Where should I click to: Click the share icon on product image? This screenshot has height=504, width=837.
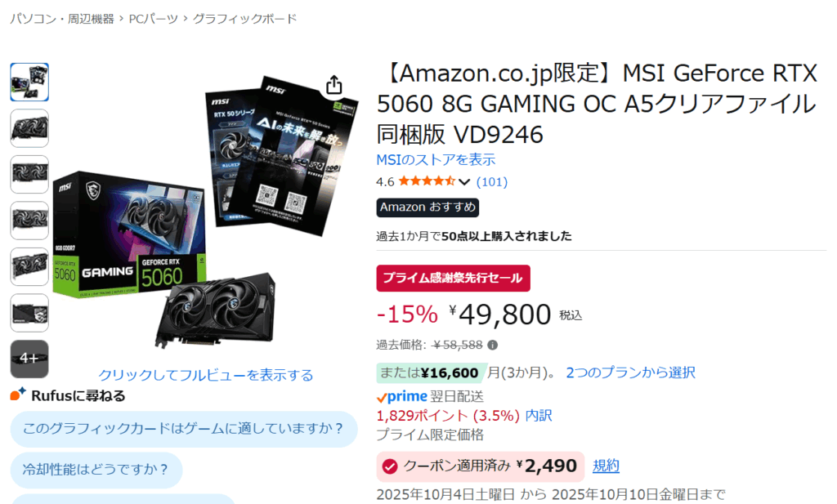[x=334, y=85]
